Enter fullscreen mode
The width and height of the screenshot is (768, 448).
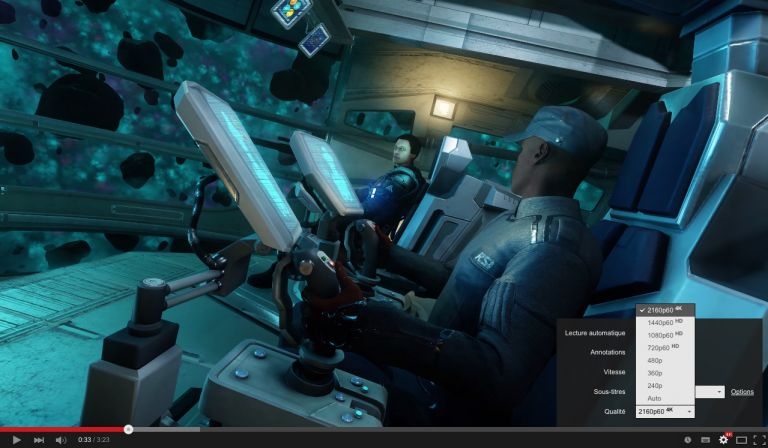pyautogui.click(x=758, y=440)
